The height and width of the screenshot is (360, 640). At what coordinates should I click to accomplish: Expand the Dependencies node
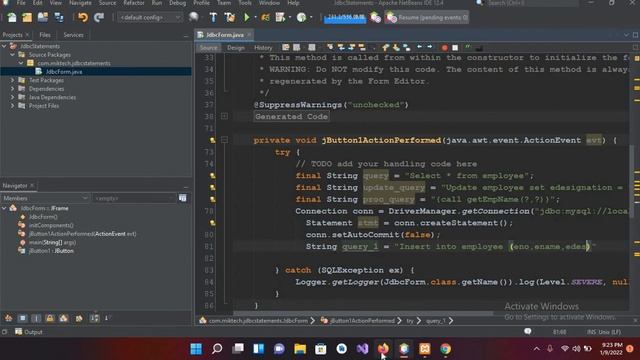pos(13,89)
